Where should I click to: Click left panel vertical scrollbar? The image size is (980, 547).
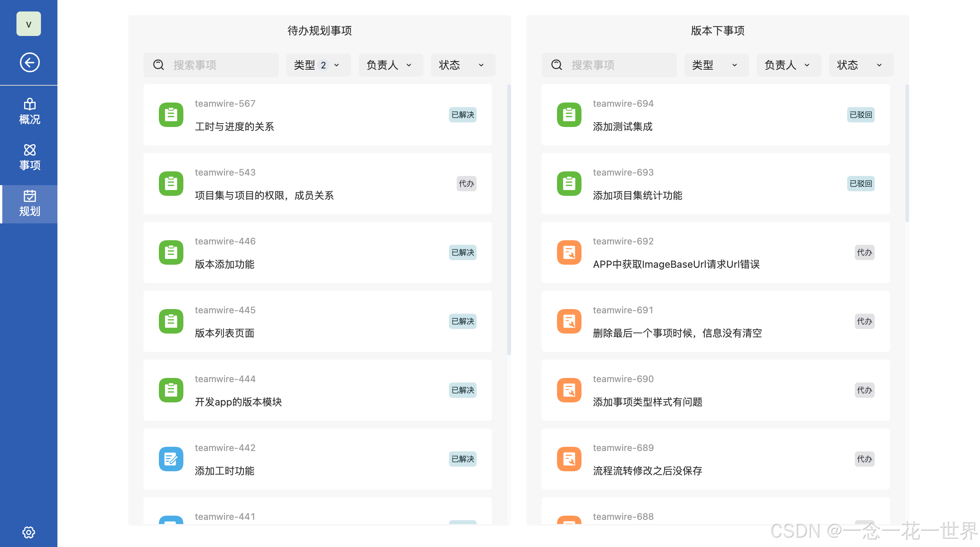pos(509,220)
